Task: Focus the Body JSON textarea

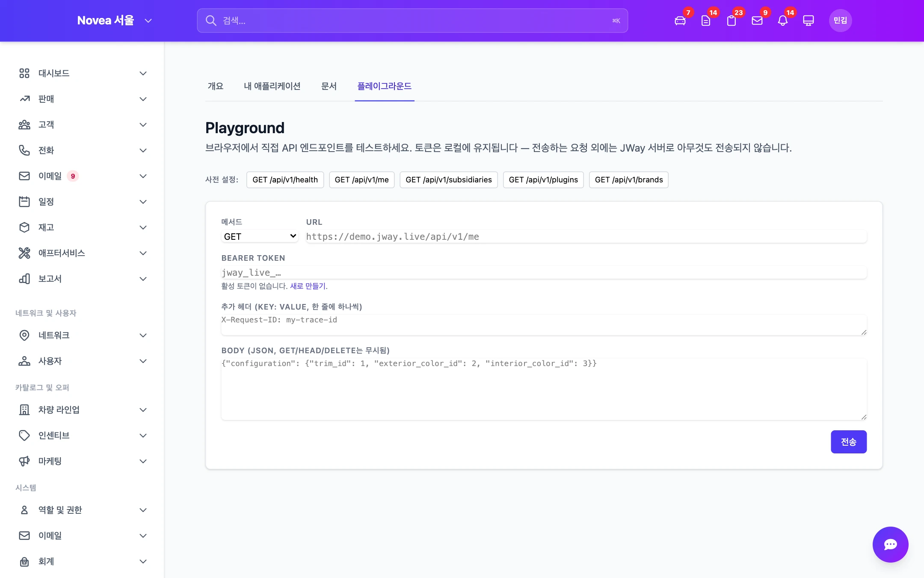Action: click(544, 389)
